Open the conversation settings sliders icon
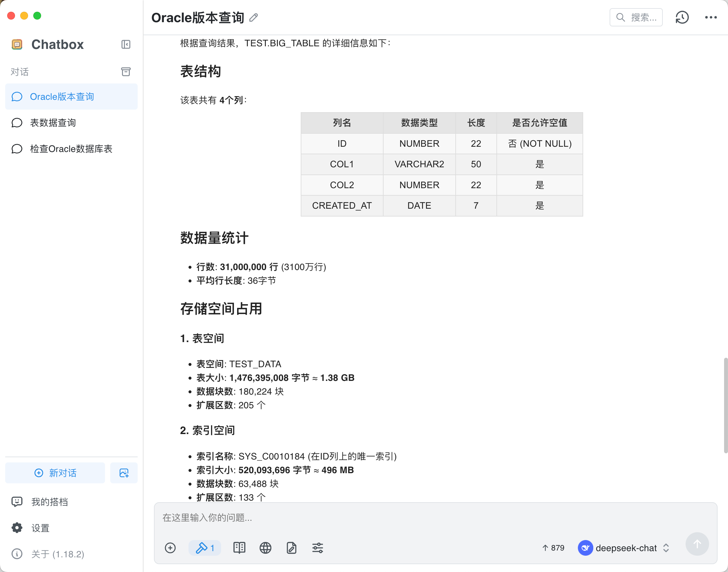 (317, 548)
